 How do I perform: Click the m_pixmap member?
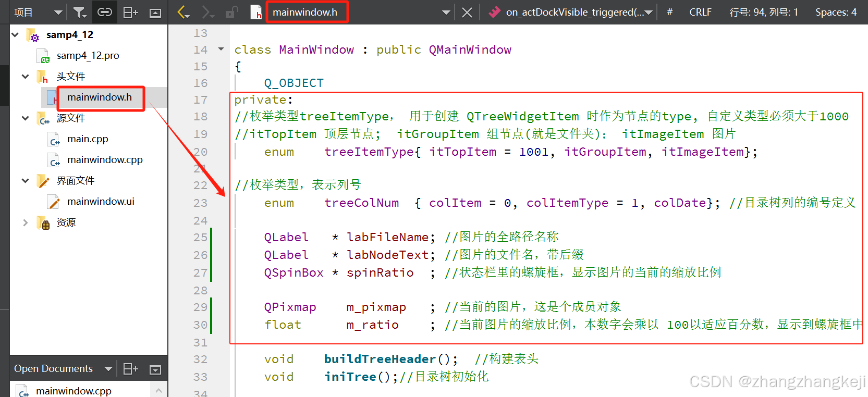pos(376,307)
